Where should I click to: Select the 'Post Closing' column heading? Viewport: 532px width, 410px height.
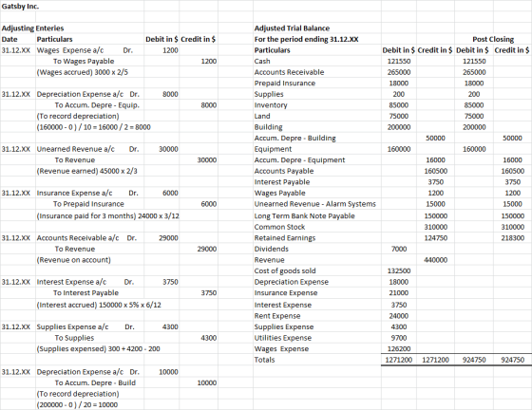(493, 39)
